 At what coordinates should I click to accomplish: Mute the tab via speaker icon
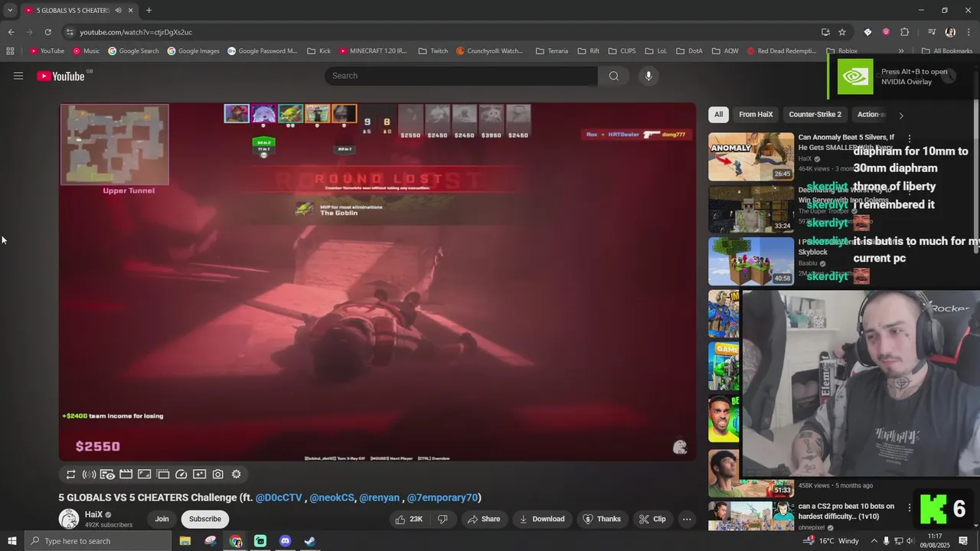(118, 10)
